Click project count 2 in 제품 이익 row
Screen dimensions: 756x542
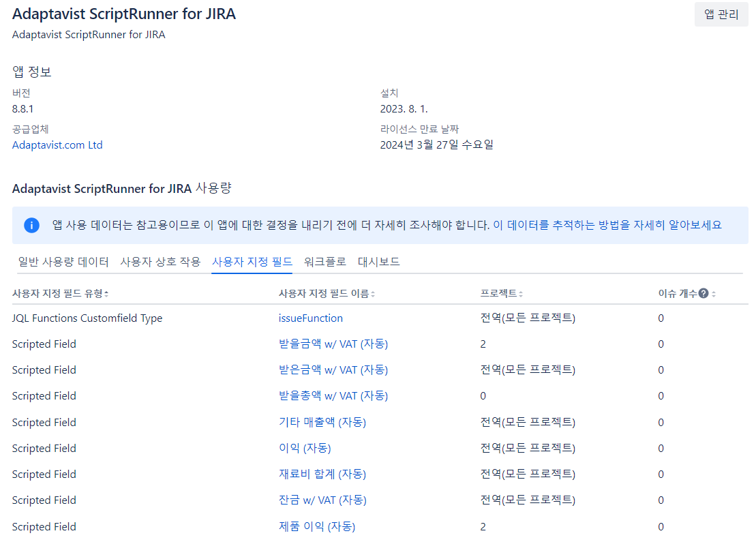pos(483,527)
